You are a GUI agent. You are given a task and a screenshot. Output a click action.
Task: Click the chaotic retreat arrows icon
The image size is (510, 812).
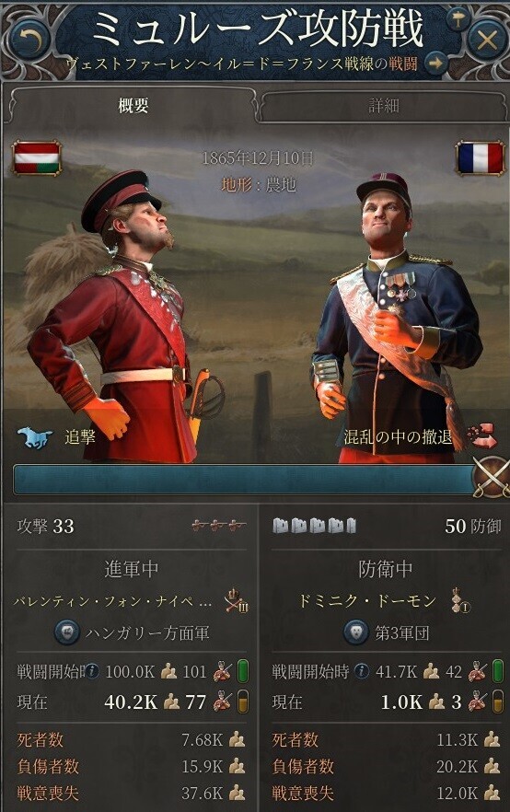tap(482, 436)
